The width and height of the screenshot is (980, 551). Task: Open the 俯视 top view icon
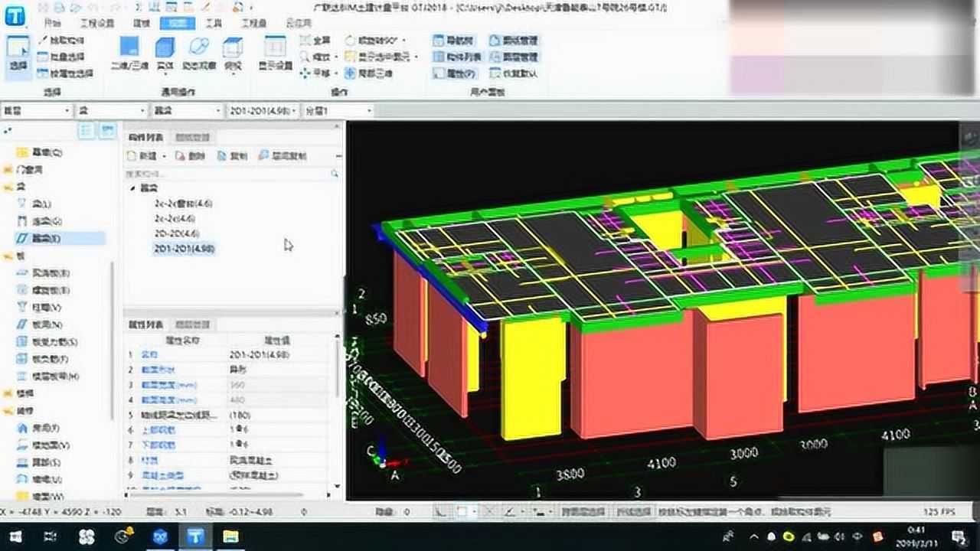(x=232, y=52)
